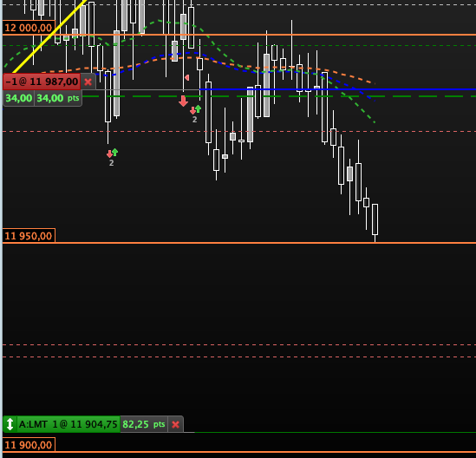Click the first 34,00 profit value
Image resolution: width=476 pixels, height=458 pixels.
[x=19, y=98]
